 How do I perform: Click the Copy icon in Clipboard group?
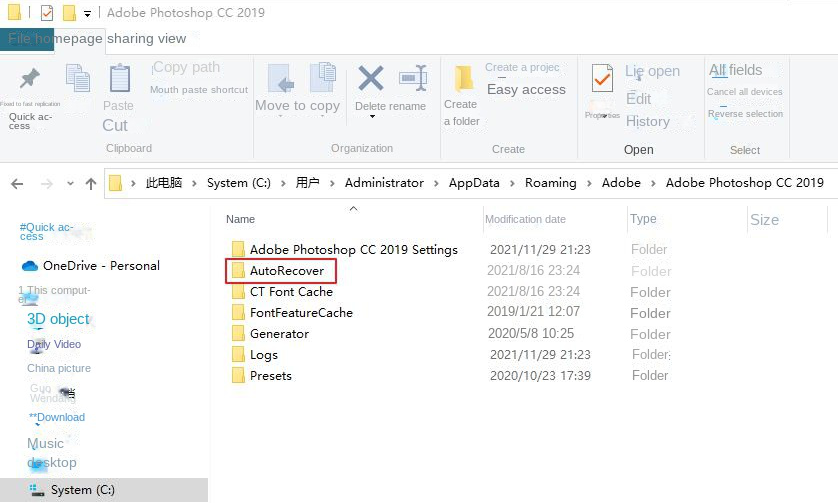(x=77, y=77)
